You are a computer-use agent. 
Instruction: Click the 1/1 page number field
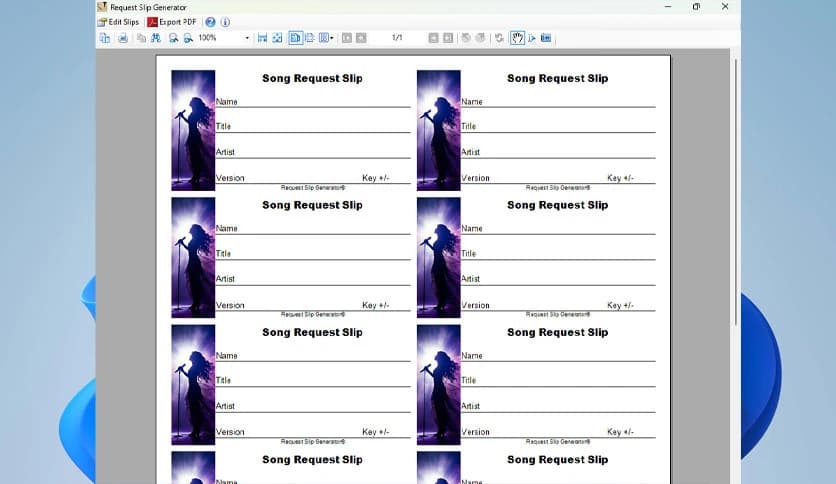[397, 38]
